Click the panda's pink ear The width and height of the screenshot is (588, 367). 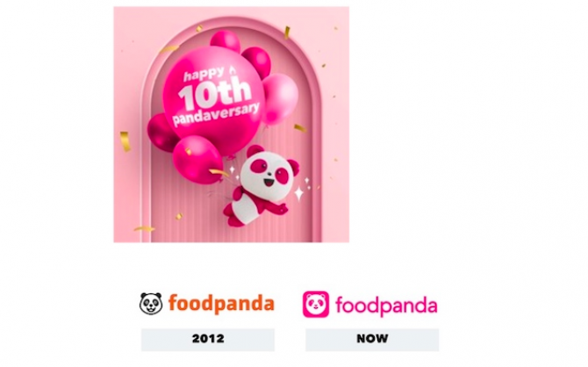[x=255, y=151]
